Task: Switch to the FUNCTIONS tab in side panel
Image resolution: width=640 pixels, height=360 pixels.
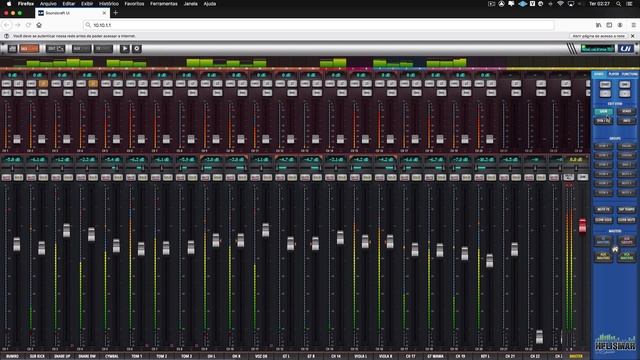Action: click(x=629, y=74)
